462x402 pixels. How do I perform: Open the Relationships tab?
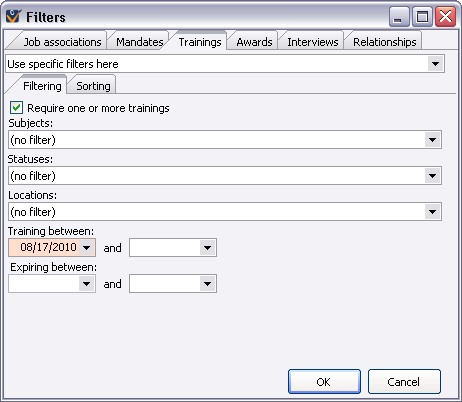[384, 42]
